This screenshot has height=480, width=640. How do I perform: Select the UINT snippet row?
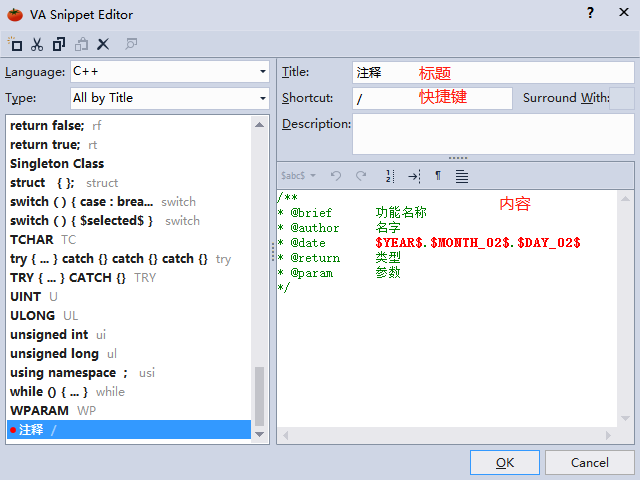coord(129,296)
